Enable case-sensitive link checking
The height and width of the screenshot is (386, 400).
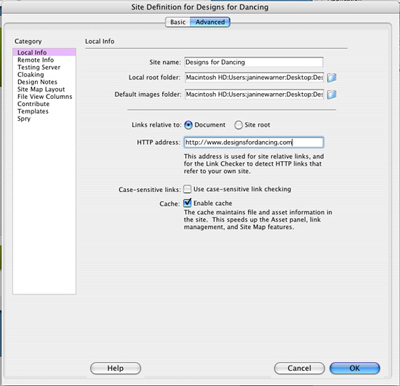(x=187, y=189)
